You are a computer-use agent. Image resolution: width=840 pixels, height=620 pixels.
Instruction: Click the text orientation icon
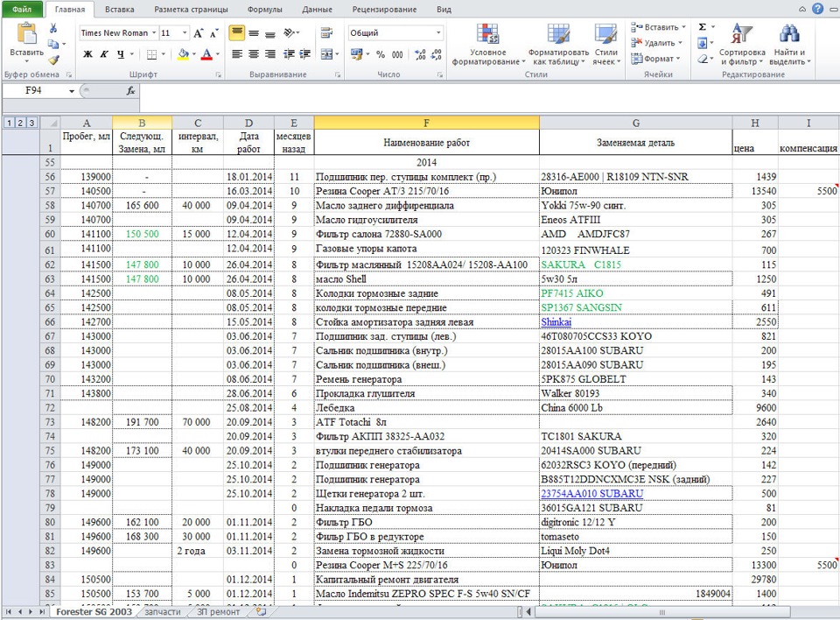click(290, 33)
